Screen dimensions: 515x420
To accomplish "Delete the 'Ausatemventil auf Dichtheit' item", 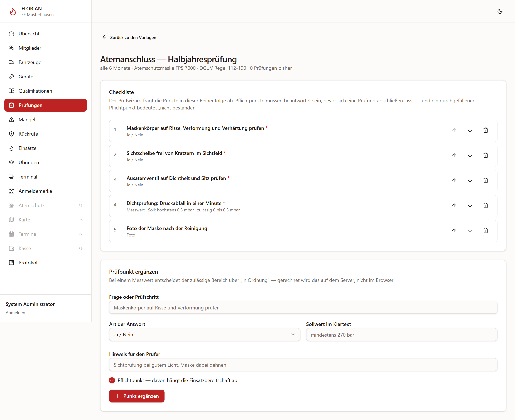I will 485,180.
